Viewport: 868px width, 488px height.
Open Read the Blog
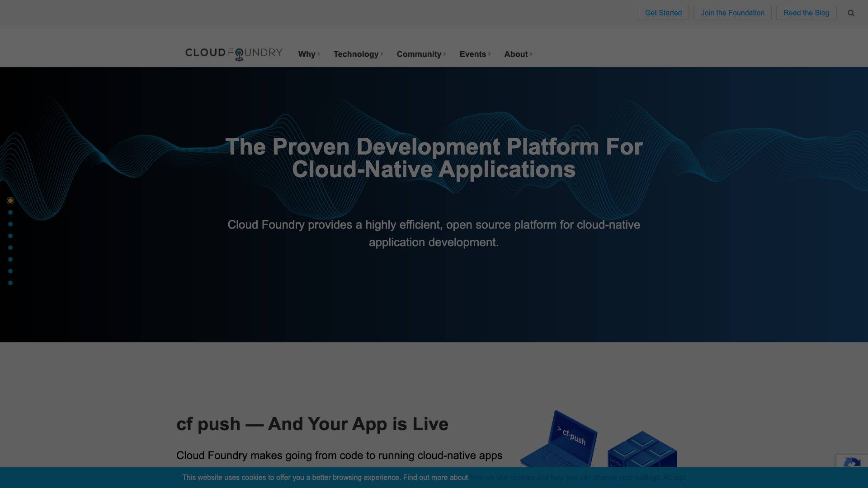click(806, 13)
